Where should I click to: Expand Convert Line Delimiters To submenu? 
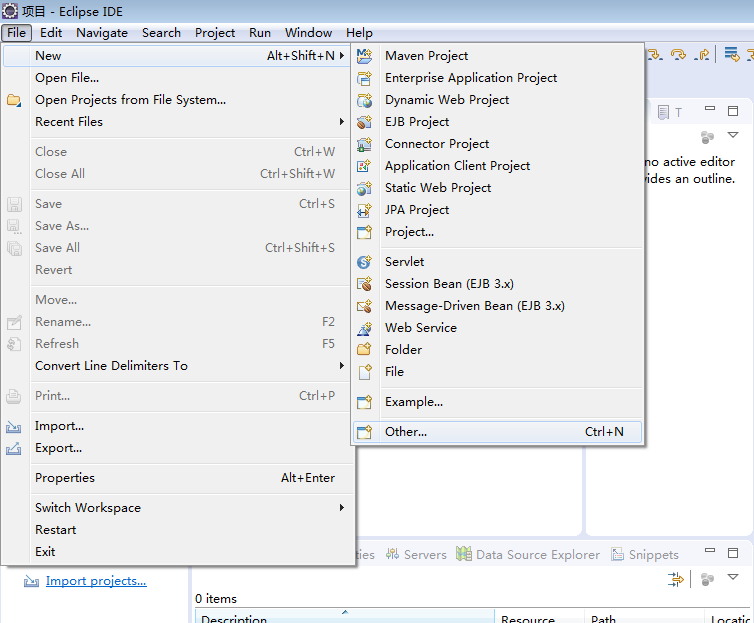tap(342, 366)
